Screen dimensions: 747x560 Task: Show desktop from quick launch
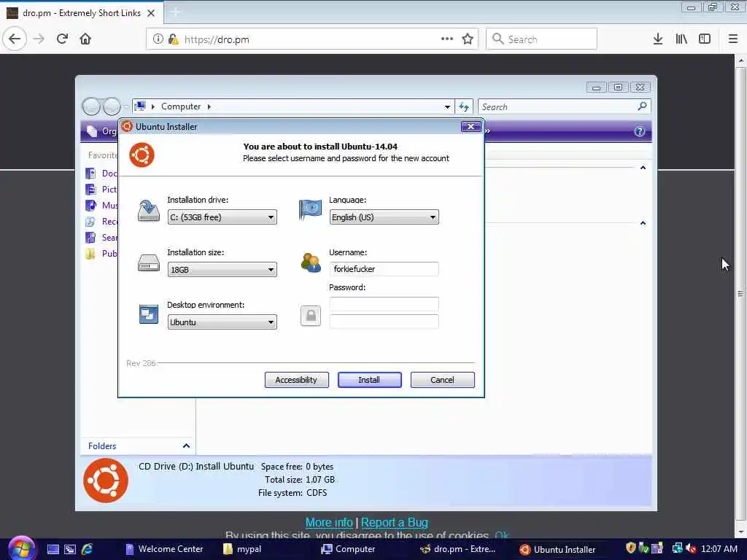coord(53,549)
